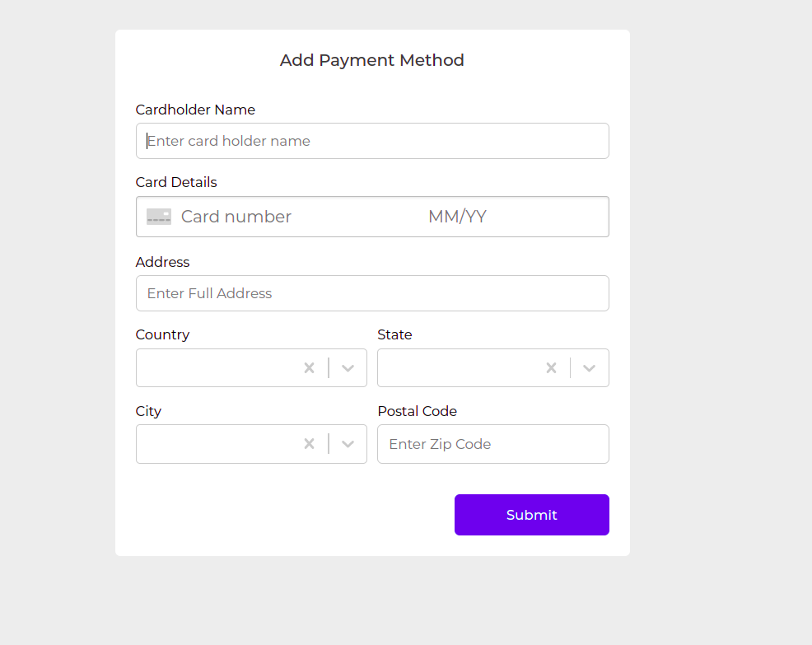Select the Cardholder Name input field
Screen dimensions: 812x645
pos(372,141)
